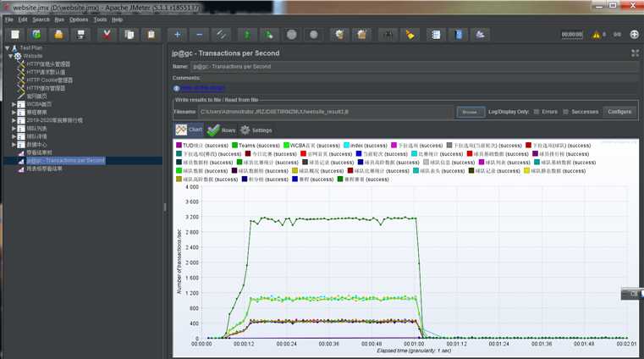
Task: Click the Toggle enable/disable icon
Action: [222, 35]
